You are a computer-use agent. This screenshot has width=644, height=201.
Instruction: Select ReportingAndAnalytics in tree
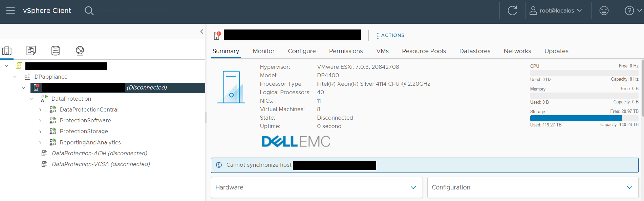[90, 143]
